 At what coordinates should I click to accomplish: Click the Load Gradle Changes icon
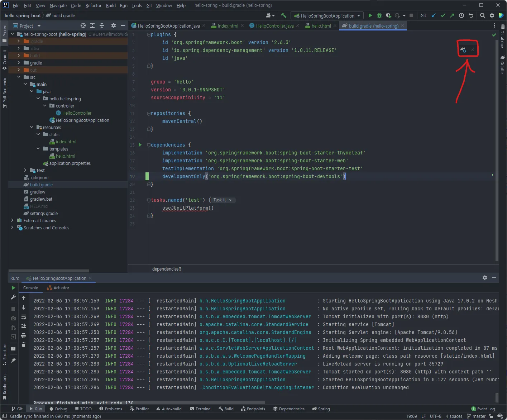(x=463, y=50)
